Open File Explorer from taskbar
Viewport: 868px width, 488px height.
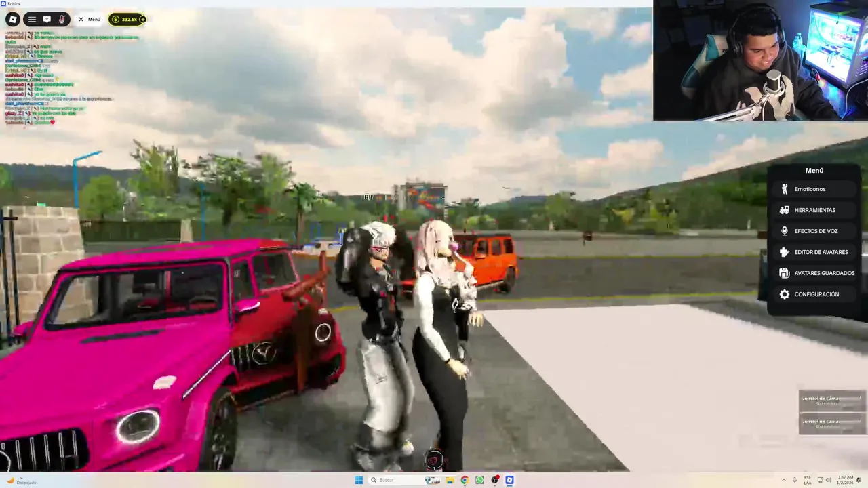(x=450, y=480)
